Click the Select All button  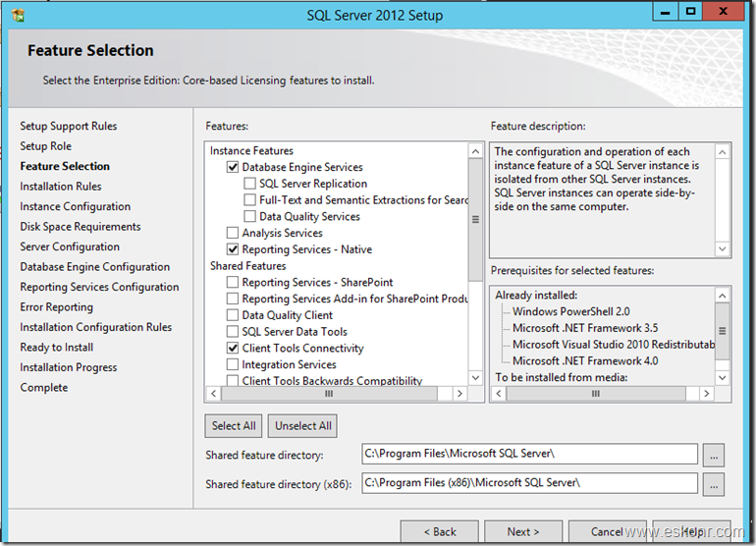click(x=234, y=426)
